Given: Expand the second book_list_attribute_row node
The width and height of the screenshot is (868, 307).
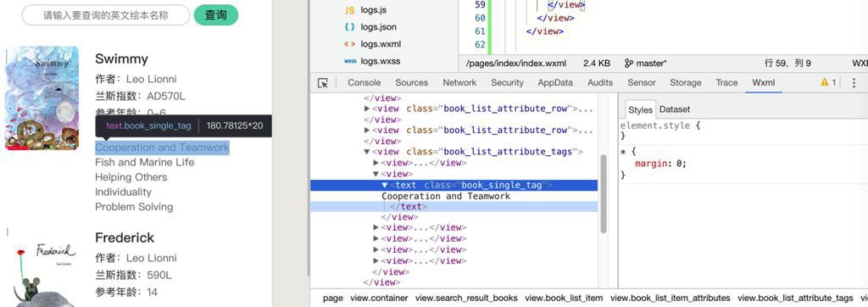Looking at the screenshot, I should coord(367,131).
